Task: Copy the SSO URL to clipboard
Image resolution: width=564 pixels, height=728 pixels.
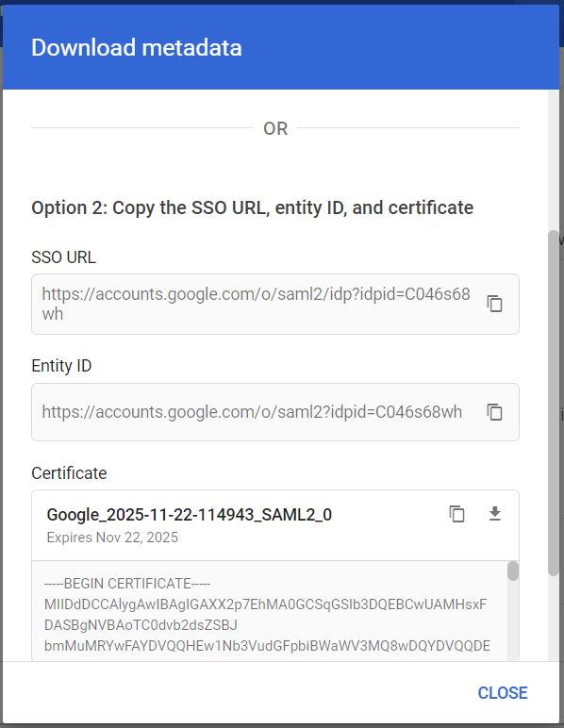Action: (494, 304)
